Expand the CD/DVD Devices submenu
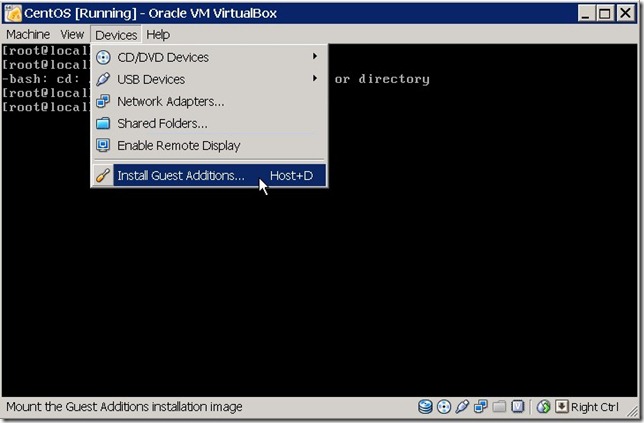This screenshot has width=644, height=423. pos(209,57)
